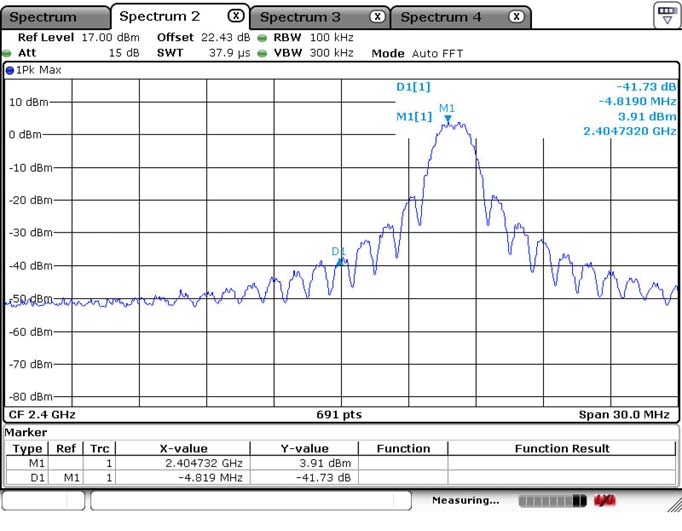682x531 pixels.
Task: Click the D1 row in marker table
Action: coord(341,478)
